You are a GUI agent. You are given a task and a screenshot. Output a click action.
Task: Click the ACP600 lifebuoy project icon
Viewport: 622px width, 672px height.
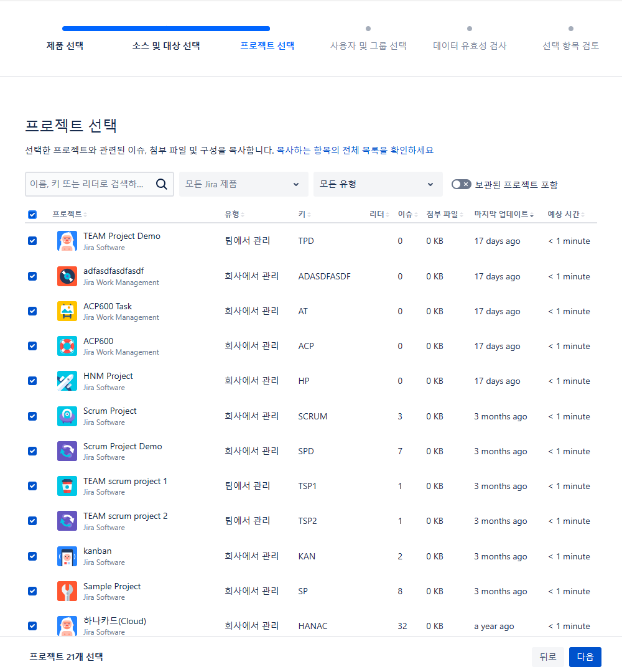click(x=67, y=346)
